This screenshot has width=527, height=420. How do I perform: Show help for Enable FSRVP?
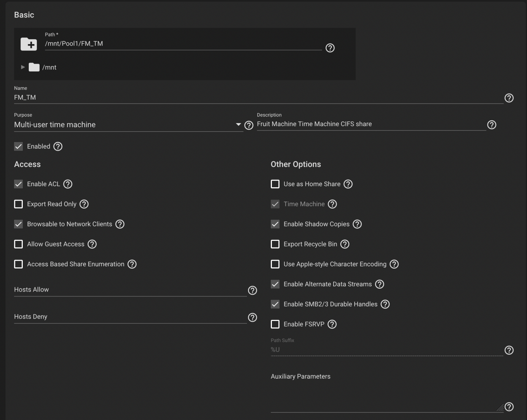pyautogui.click(x=332, y=324)
